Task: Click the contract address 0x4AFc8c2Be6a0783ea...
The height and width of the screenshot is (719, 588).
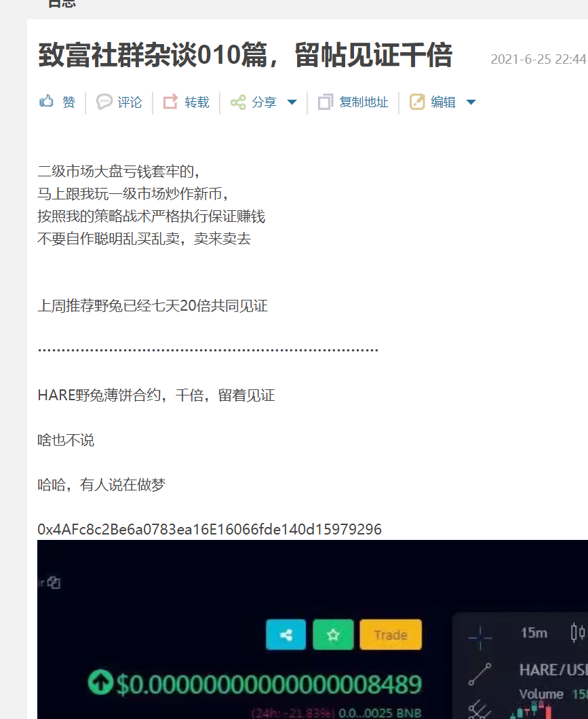Action: [x=210, y=529]
